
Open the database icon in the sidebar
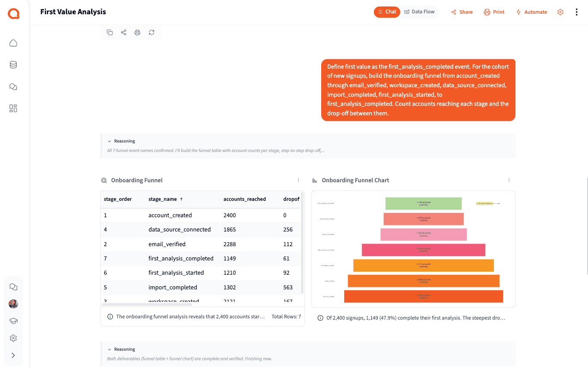(13, 65)
